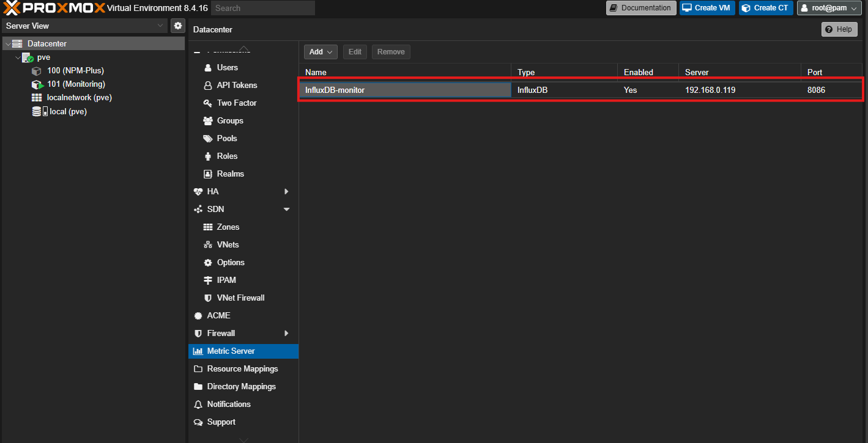Image resolution: width=868 pixels, height=443 pixels.
Task: Sort by the Name column header
Action: pos(405,72)
